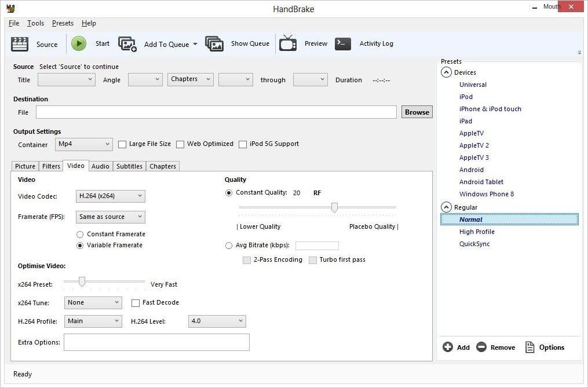Click the Browse destination button

pos(417,112)
